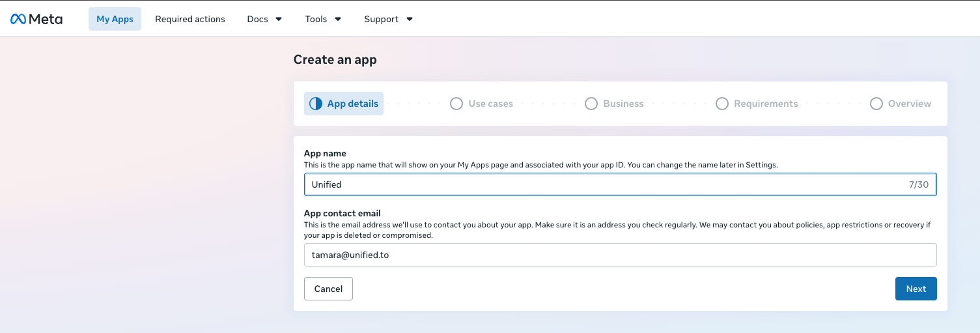Click the App name label

coord(325,154)
